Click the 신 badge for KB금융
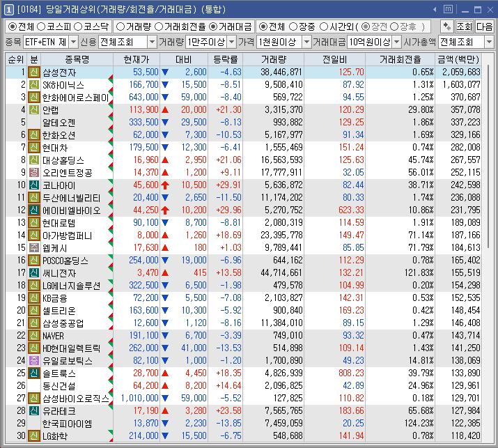 coord(33,298)
